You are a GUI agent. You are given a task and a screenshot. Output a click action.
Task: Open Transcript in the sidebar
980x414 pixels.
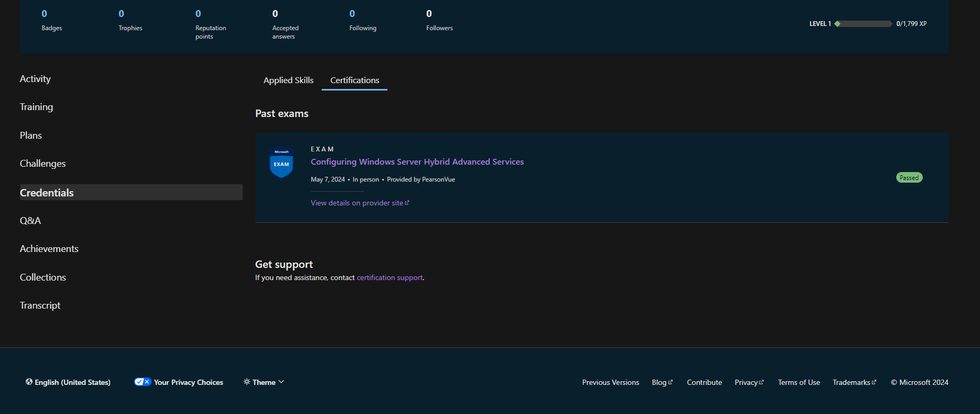pyautogui.click(x=40, y=305)
